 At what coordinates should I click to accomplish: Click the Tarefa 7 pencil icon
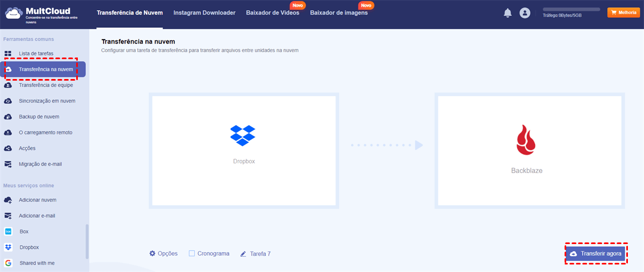coord(243,253)
